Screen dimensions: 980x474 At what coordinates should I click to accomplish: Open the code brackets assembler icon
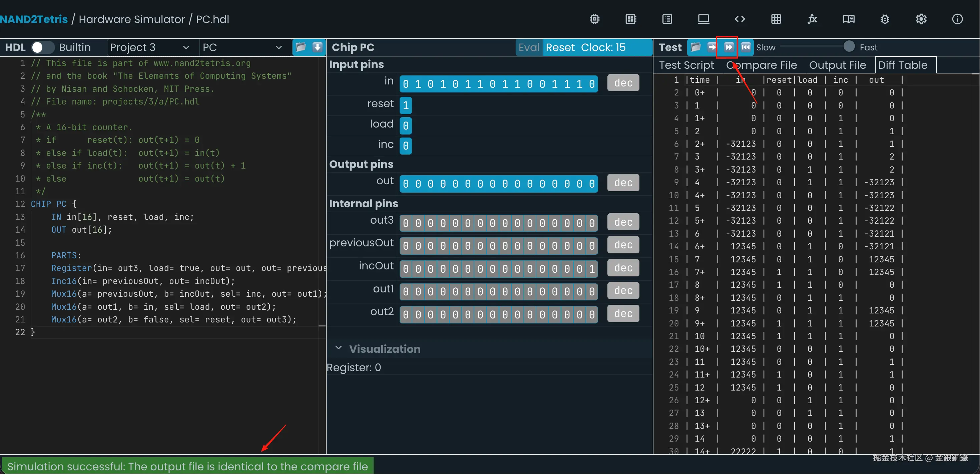pyautogui.click(x=739, y=19)
